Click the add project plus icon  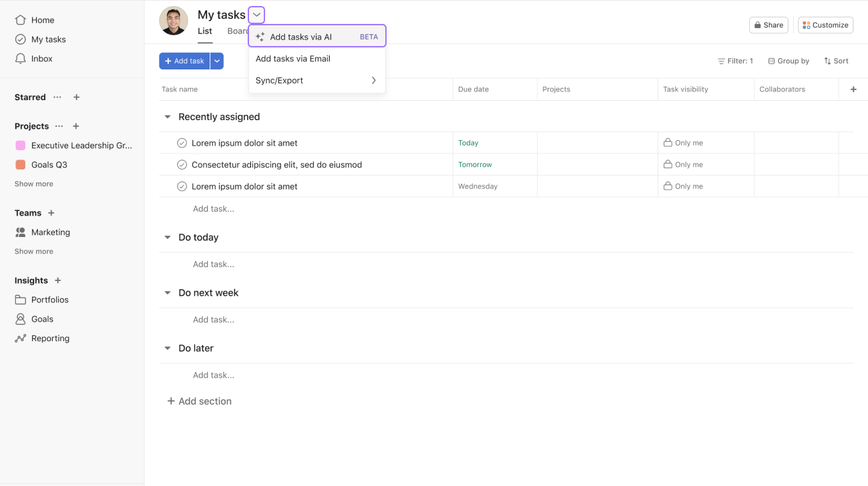click(76, 126)
